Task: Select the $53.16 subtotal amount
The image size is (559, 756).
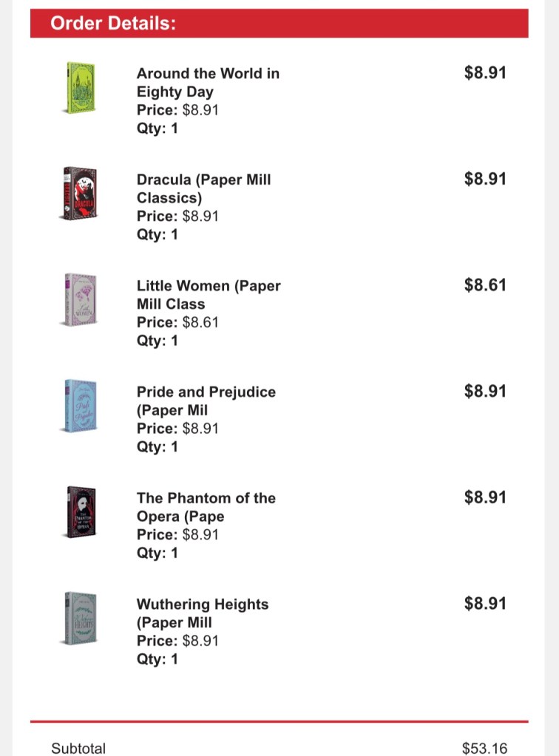Action: click(484, 748)
